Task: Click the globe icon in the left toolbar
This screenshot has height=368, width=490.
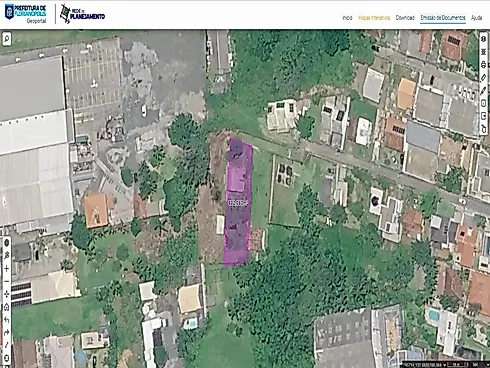Action: 6,243
